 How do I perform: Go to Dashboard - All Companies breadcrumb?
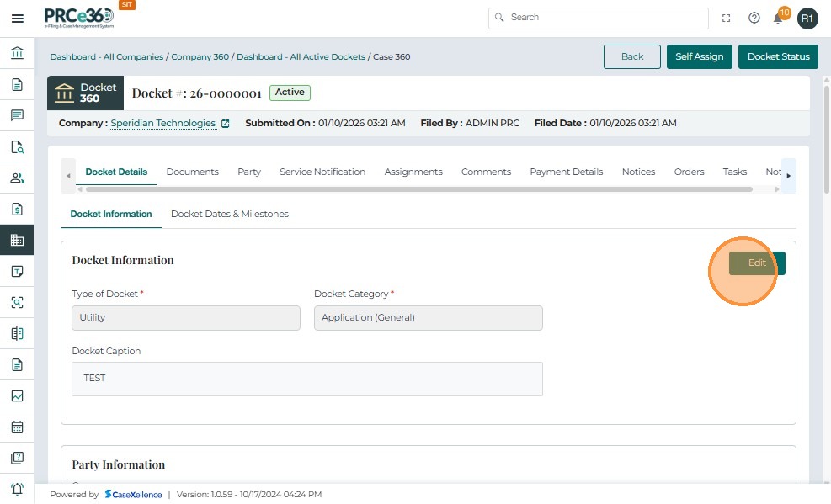pyautogui.click(x=107, y=56)
